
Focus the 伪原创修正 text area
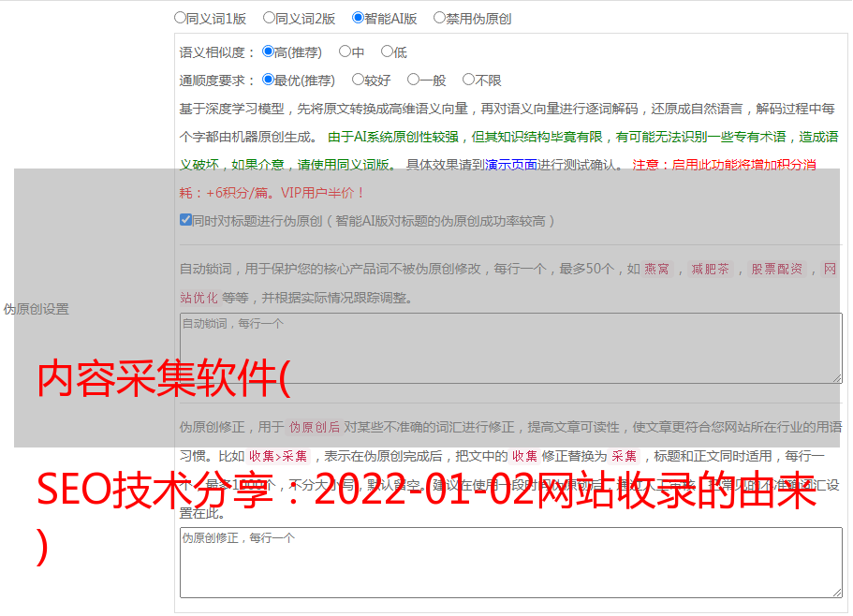click(511, 563)
